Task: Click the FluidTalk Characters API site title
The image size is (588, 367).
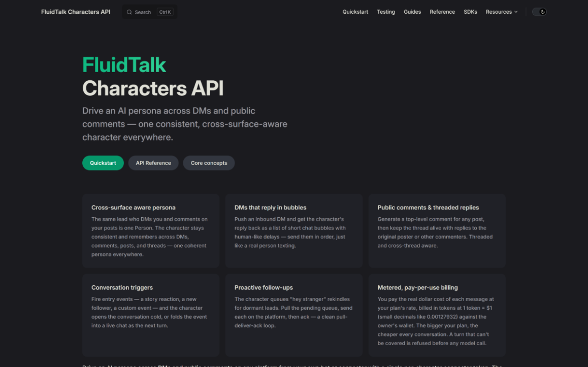Action: [x=76, y=12]
